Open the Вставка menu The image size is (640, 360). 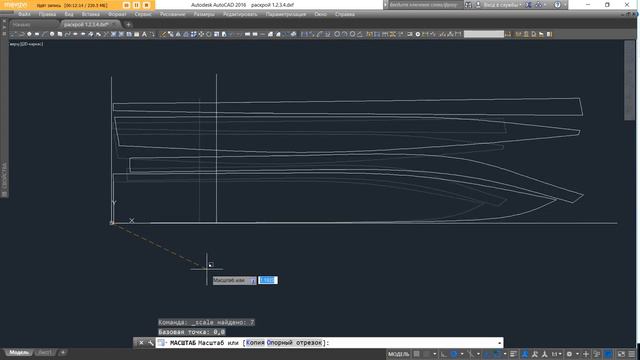[x=90, y=14]
